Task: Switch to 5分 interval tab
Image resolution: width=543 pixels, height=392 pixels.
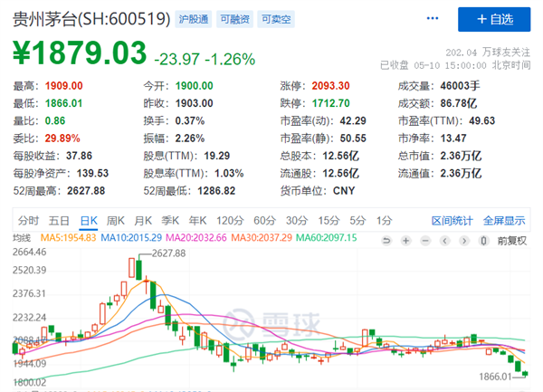Action: (357, 221)
